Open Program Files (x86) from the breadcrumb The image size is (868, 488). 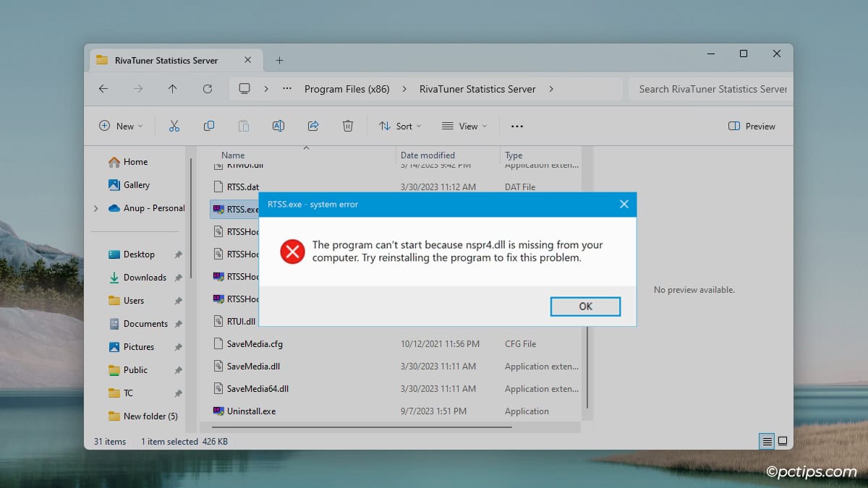click(x=347, y=89)
